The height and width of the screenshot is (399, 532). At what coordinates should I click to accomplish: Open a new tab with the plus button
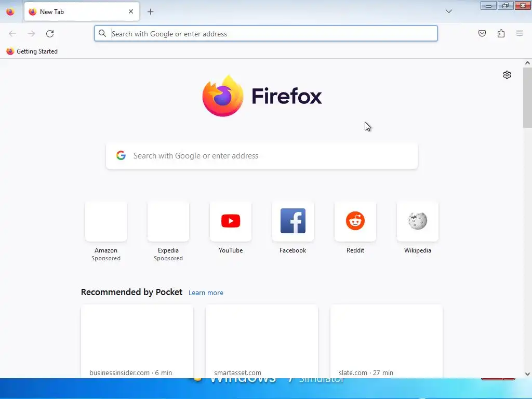[x=150, y=12]
